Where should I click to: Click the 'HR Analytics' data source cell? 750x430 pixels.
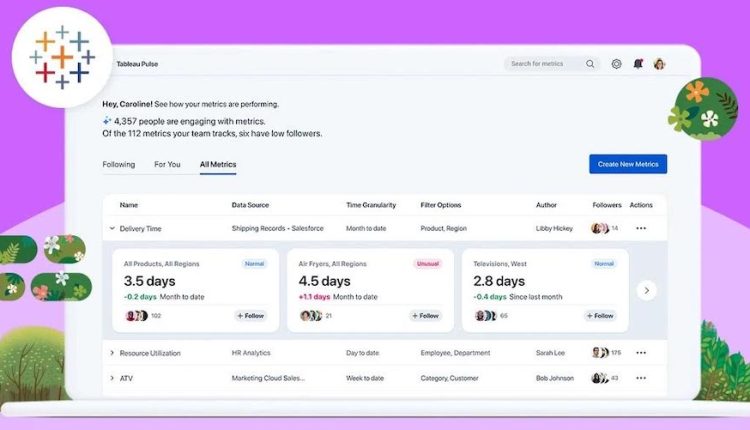coord(251,353)
